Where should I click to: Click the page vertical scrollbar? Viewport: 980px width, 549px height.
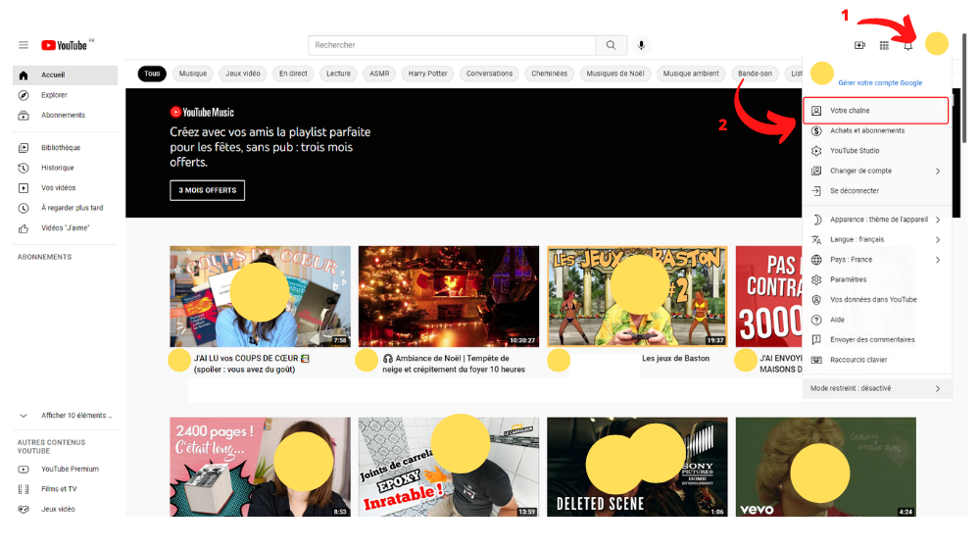click(x=964, y=89)
